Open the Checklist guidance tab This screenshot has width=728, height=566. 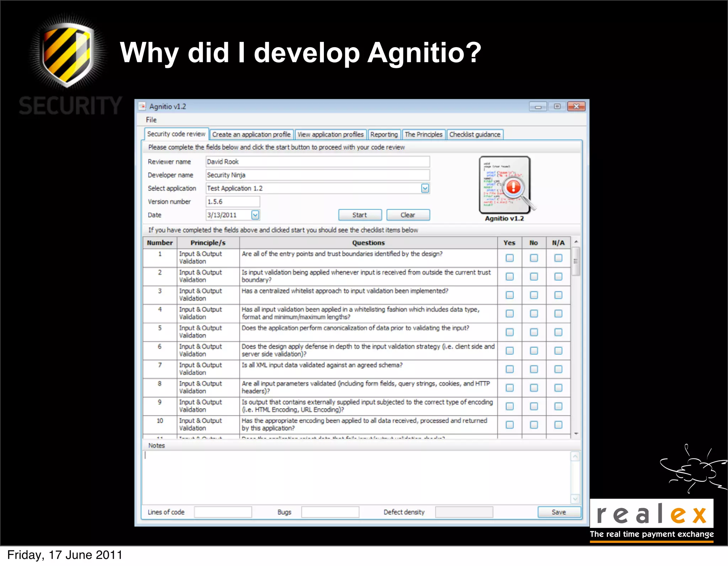click(x=475, y=135)
